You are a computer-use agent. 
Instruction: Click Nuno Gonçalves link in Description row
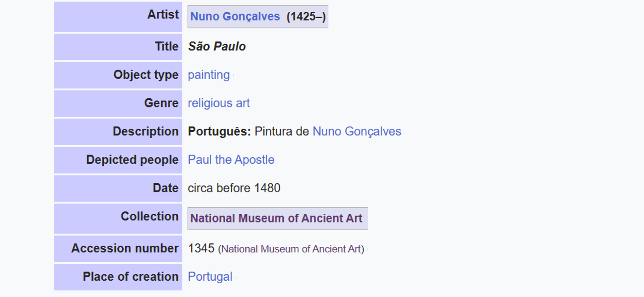coord(357,131)
